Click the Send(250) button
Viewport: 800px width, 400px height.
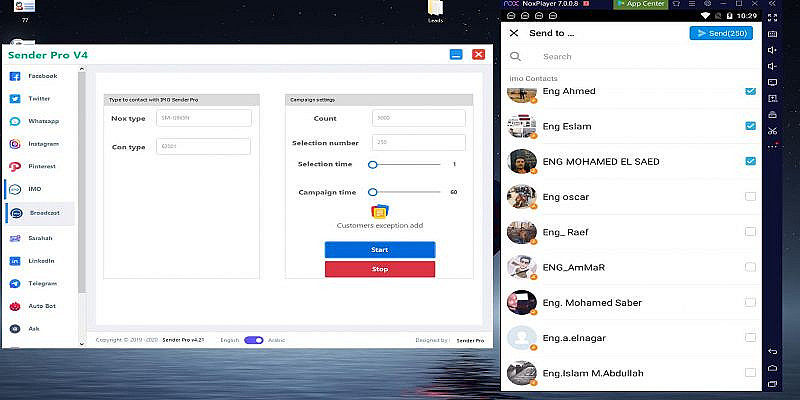[721, 33]
